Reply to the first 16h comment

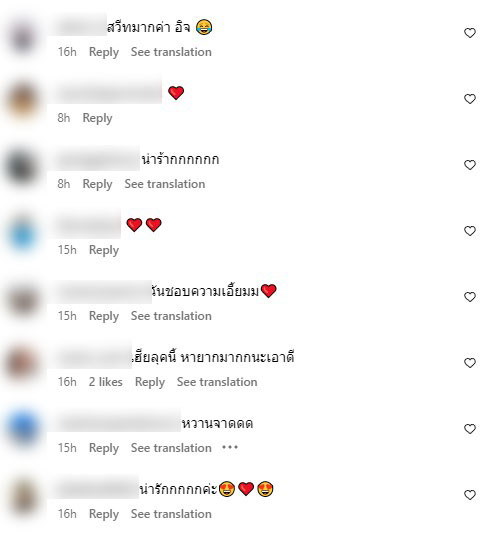104,52
